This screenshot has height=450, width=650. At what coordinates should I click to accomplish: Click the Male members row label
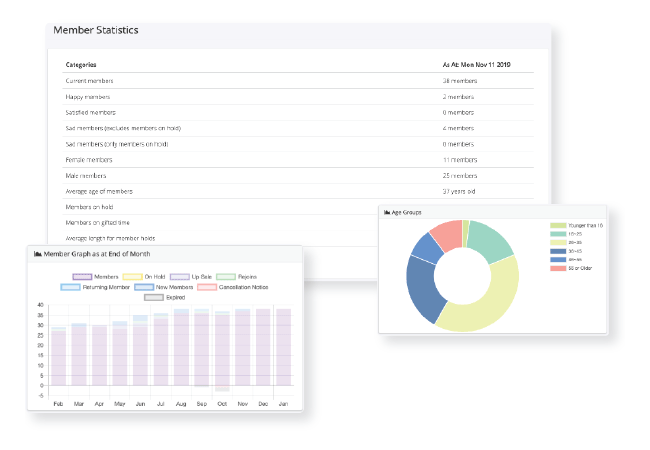[86, 176]
